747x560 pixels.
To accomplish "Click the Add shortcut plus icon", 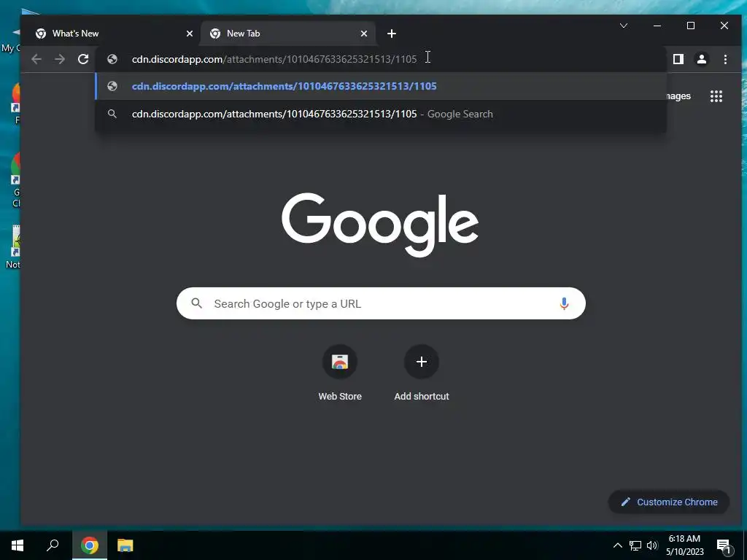I will click(422, 362).
